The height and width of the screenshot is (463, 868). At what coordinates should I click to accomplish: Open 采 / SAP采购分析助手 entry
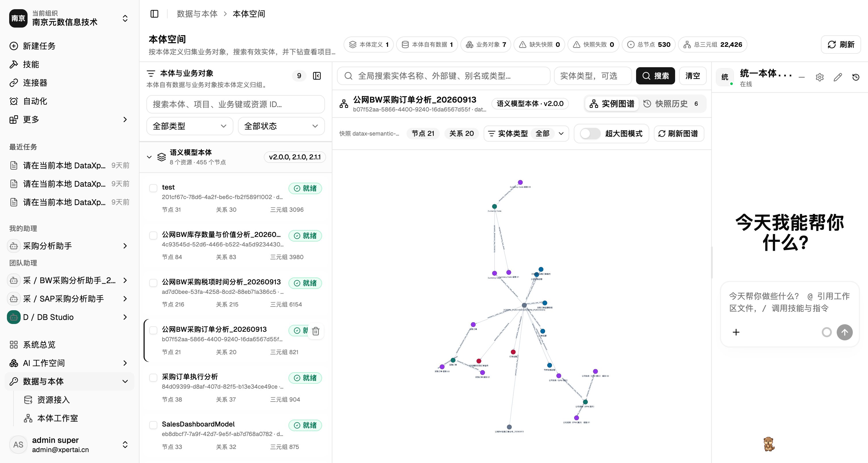69,298
